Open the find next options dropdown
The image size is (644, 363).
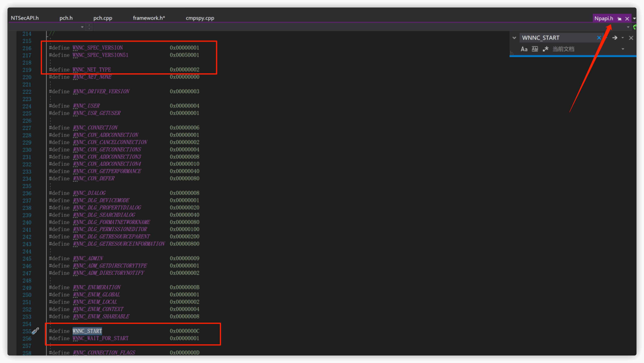(623, 38)
